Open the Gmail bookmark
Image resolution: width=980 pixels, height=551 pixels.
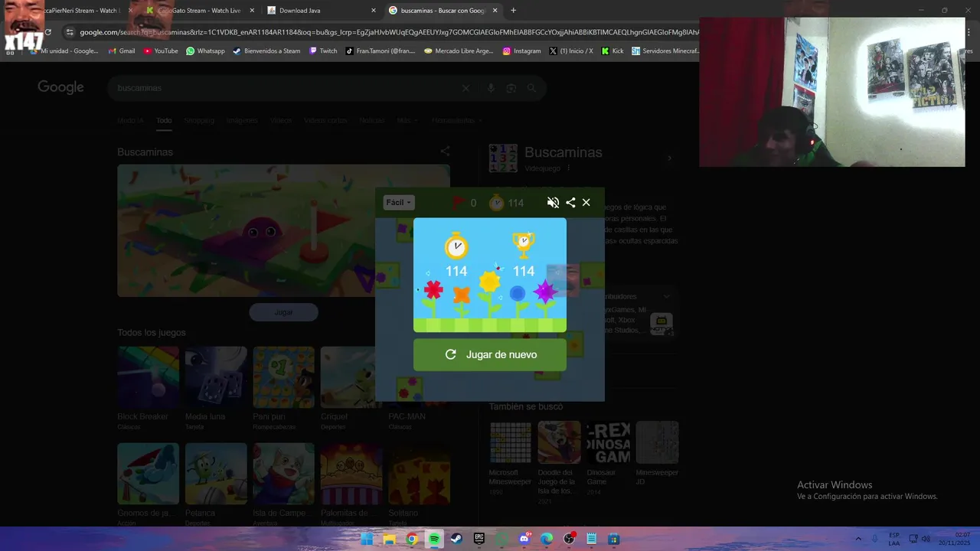pos(122,51)
